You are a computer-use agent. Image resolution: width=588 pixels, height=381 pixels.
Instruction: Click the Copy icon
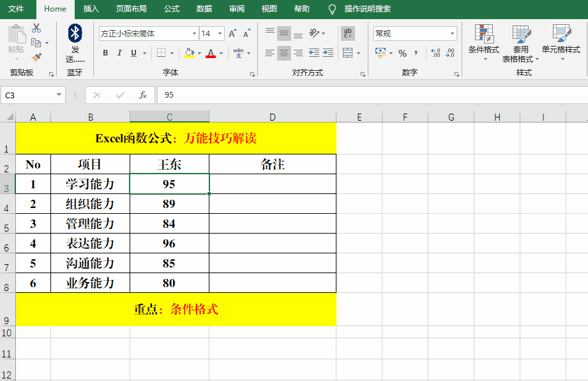tap(36, 43)
